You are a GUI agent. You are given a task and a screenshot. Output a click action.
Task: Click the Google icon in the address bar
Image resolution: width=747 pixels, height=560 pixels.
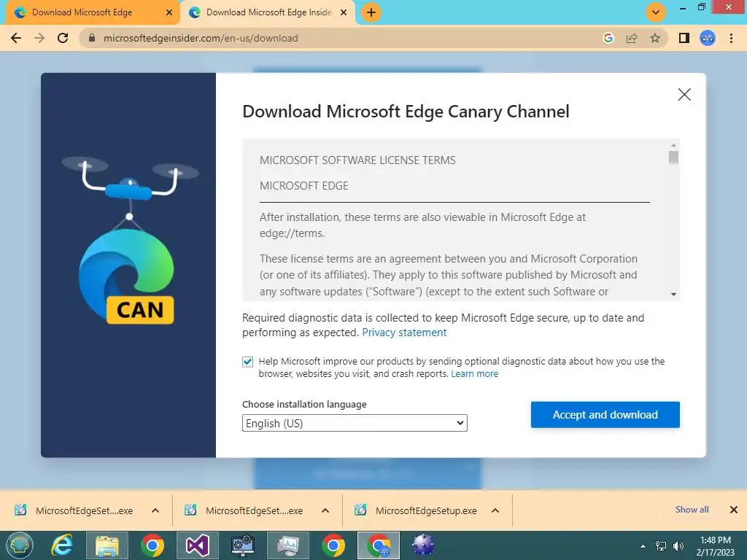(608, 38)
